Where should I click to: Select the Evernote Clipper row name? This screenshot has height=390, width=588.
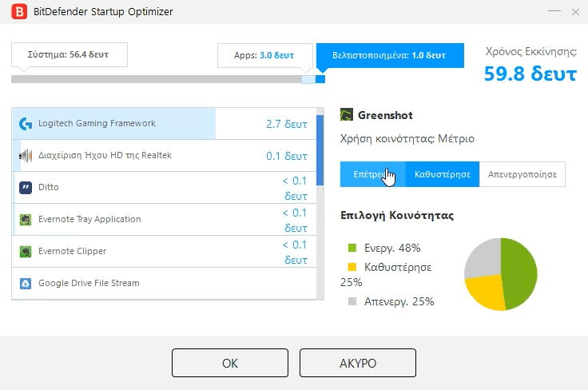point(73,251)
